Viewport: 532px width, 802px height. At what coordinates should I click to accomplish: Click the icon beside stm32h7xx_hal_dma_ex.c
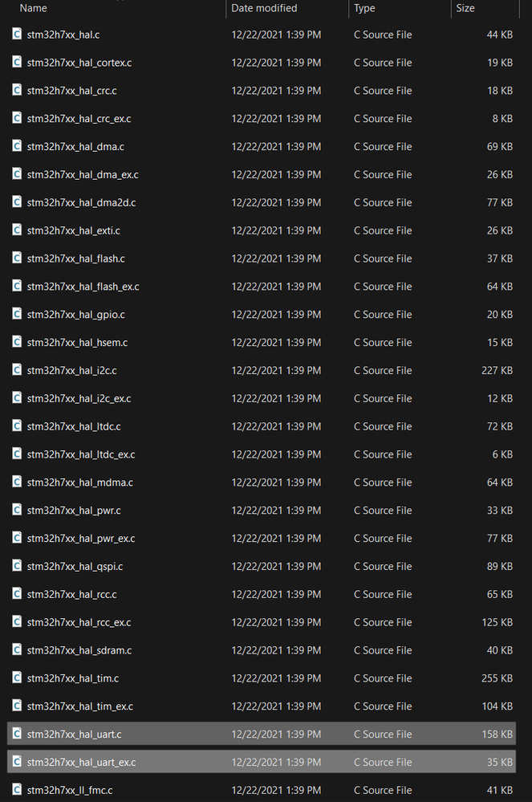(x=17, y=174)
